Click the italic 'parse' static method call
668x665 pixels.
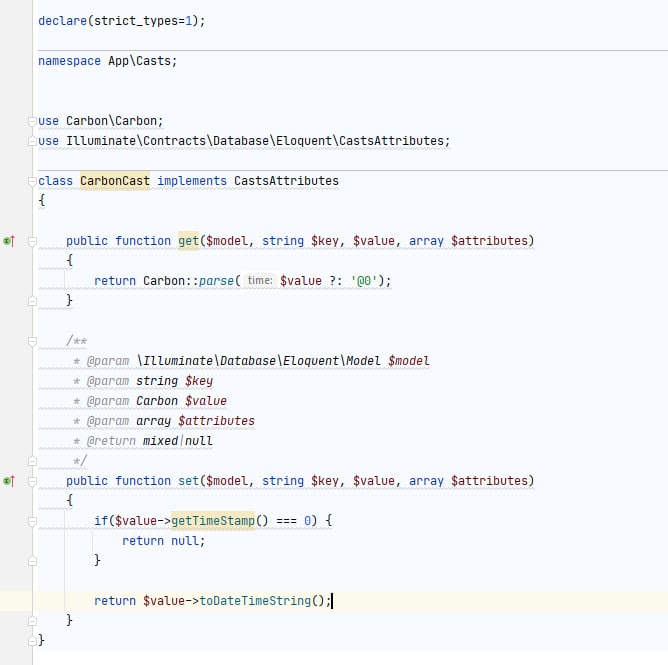[216, 281]
